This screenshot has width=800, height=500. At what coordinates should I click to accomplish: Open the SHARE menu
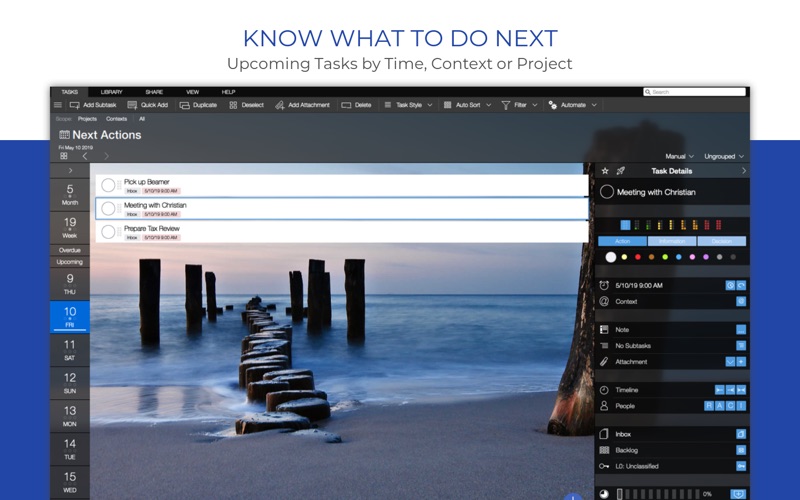[154, 92]
